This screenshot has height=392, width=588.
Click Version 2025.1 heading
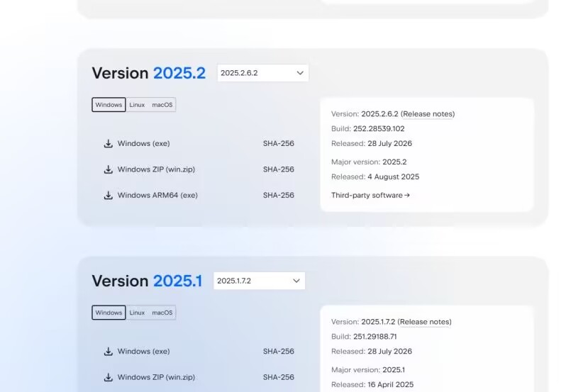click(147, 281)
